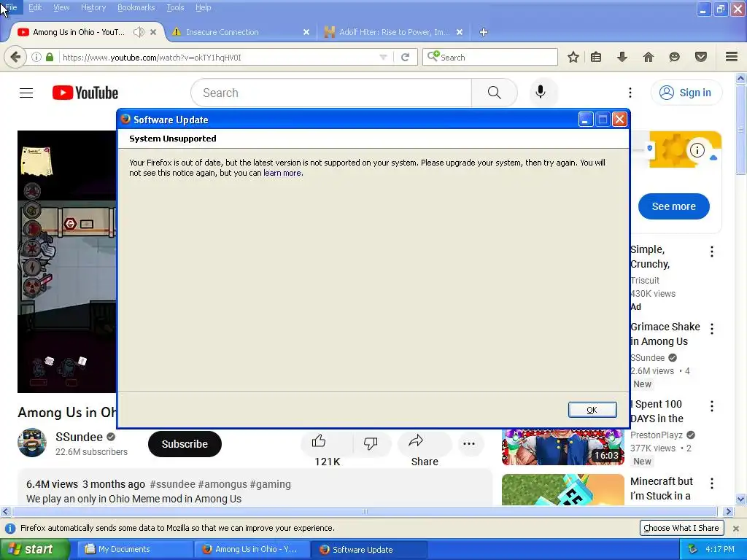Viewport: 747px width, 560px height.
Task: Click Choose What I Share button
Action: click(x=681, y=528)
